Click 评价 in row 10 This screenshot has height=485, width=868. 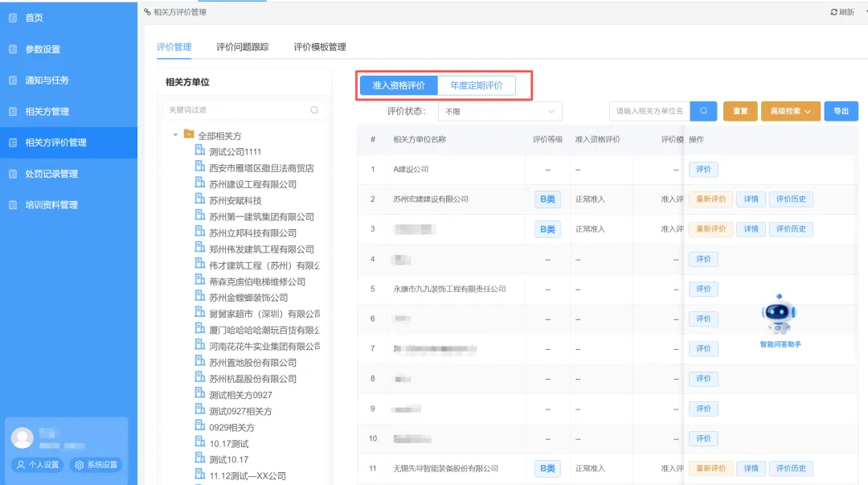click(x=703, y=438)
